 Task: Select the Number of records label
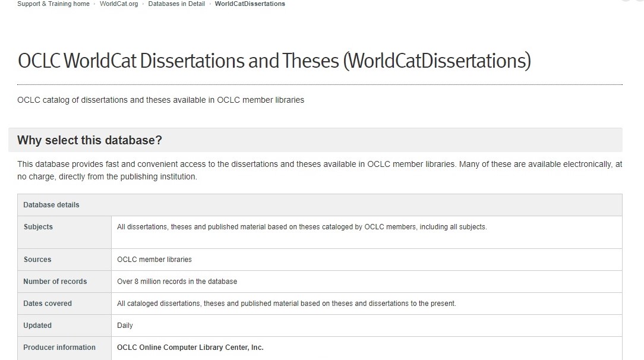(x=55, y=282)
